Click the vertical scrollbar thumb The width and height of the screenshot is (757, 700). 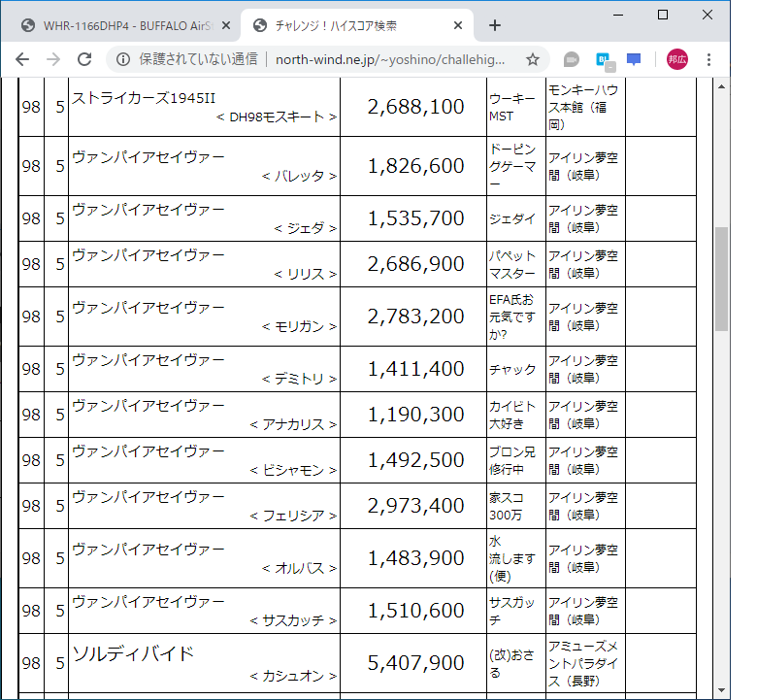click(x=721, y=279)
